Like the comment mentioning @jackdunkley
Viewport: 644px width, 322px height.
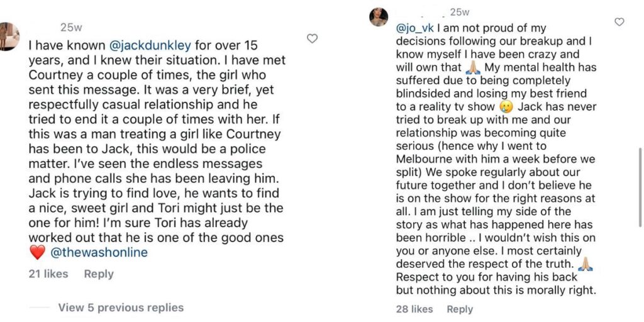[x=312, y=38]
